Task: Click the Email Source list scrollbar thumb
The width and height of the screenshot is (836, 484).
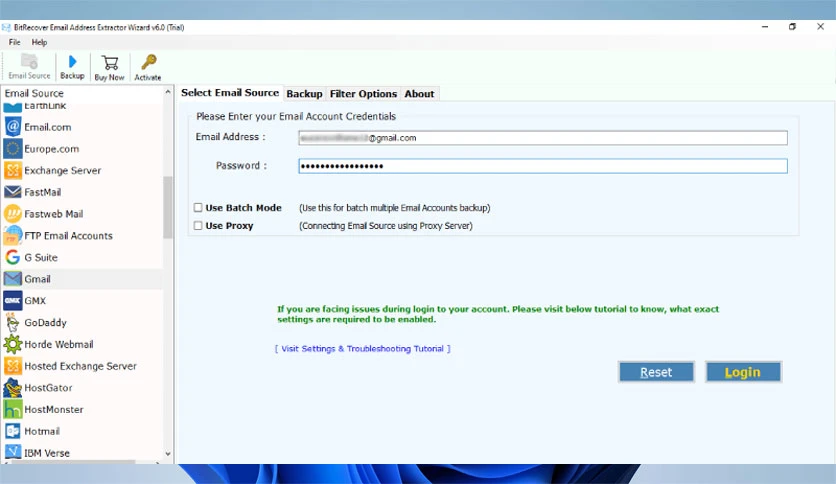Action: click(x=168, y=207)
